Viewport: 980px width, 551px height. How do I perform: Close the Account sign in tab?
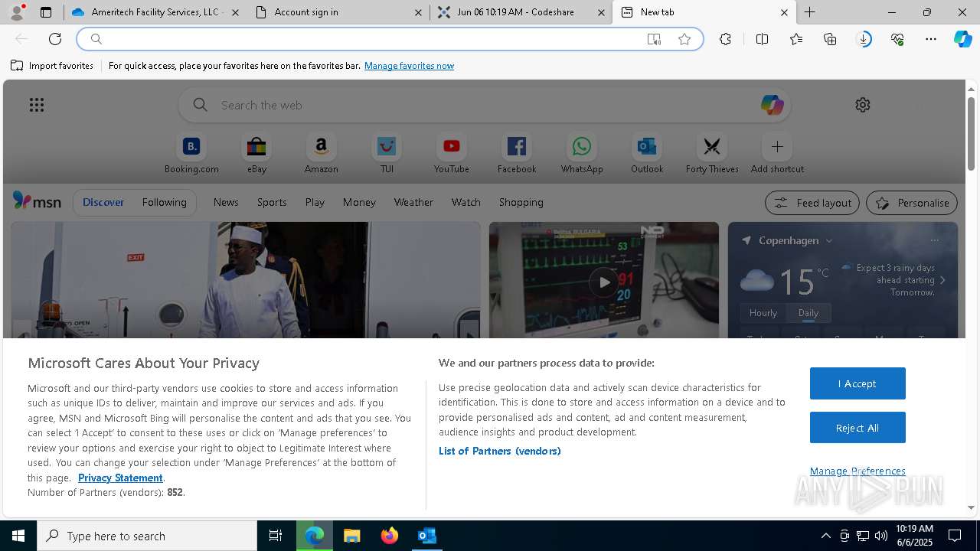click(418, 12)
